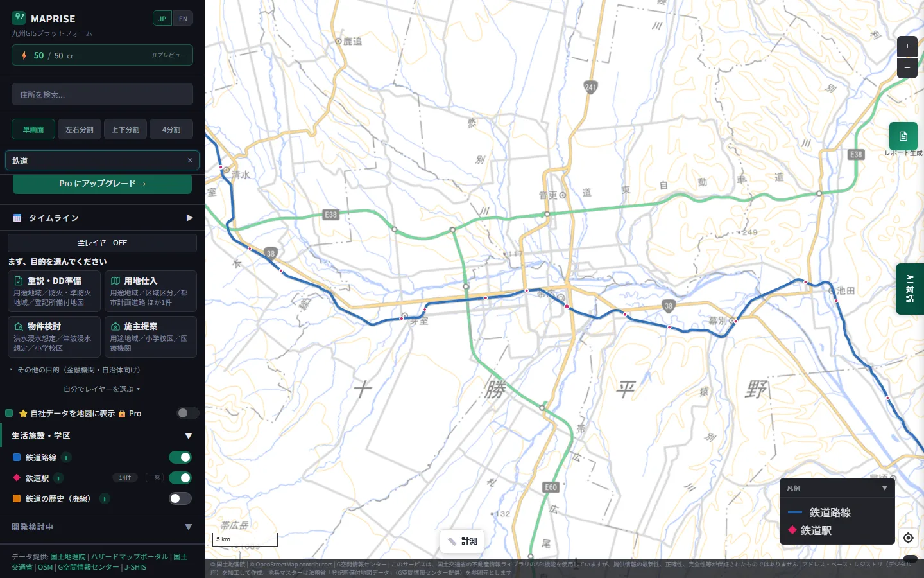Click the blue 鉄道路線 color swatch
This screenshot has height=578, width=924.
tap(17, 457)
